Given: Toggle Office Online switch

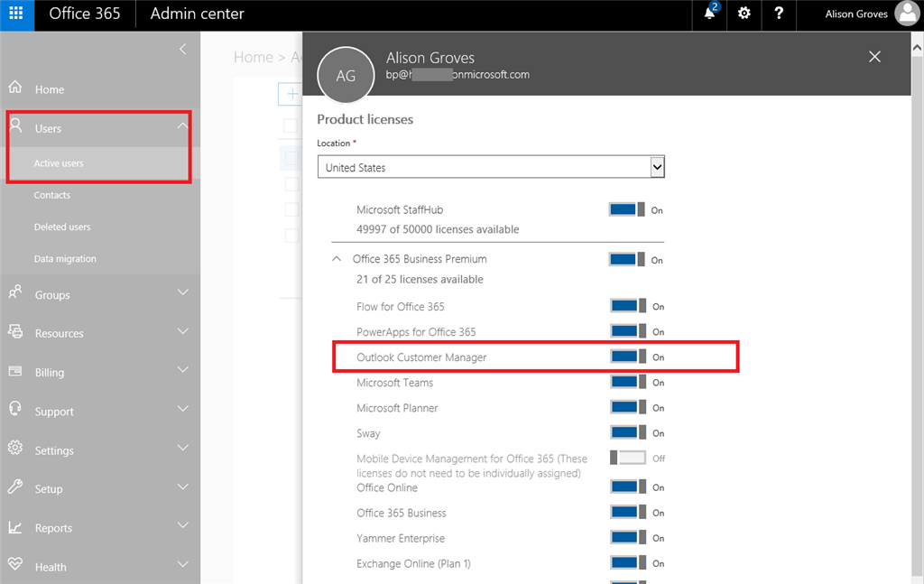Looking at the screenshot, I should click(x=628, y=487).
